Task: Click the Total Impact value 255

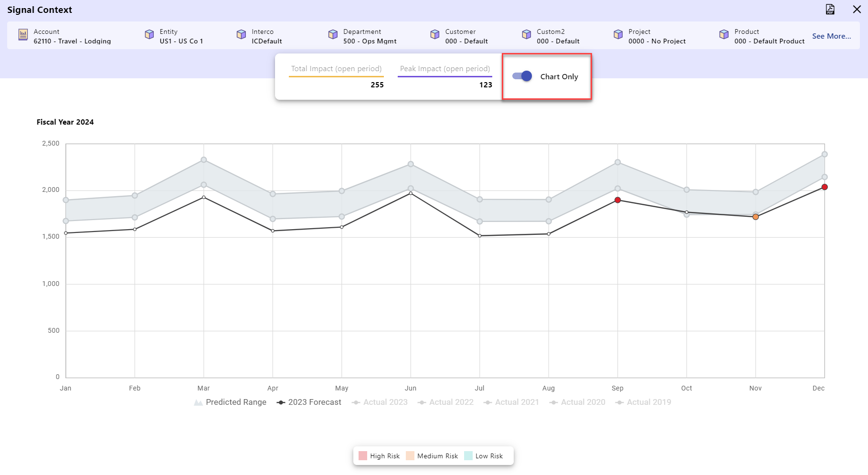Action: [377, 85]
